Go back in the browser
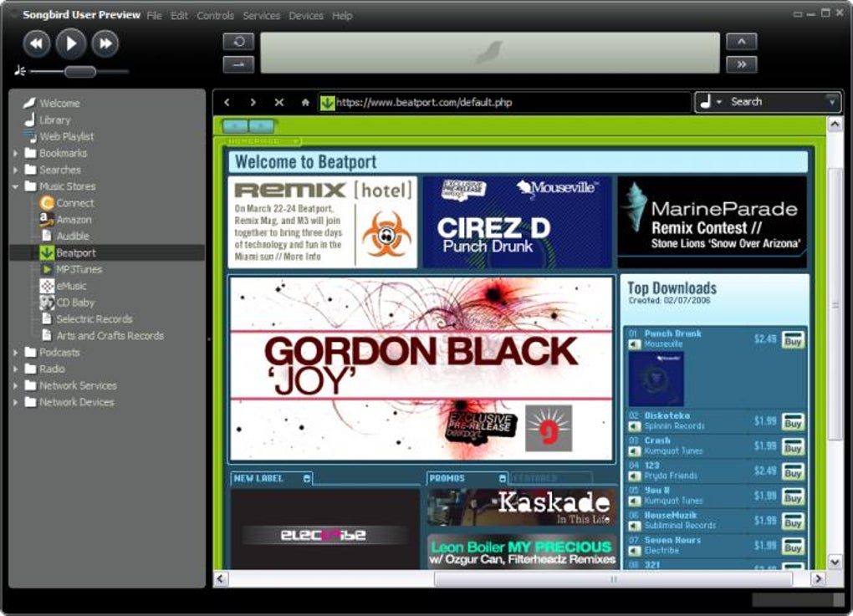The height and width of the screenshot is (616, 853). (227, 102)
